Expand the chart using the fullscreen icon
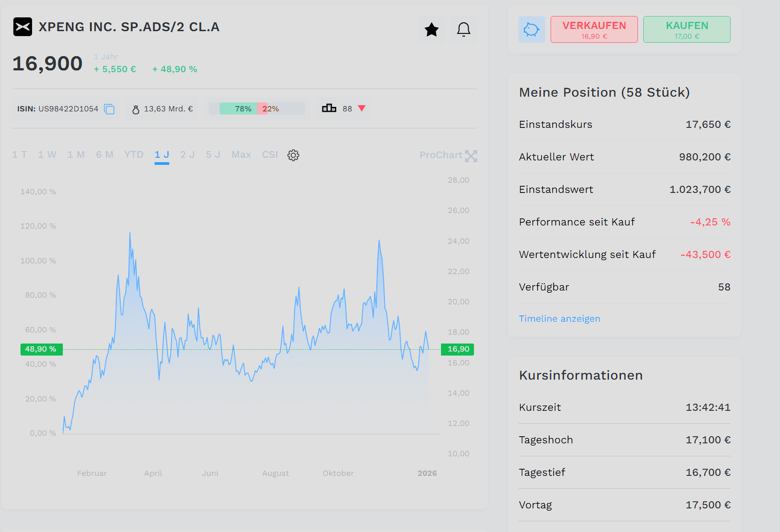The width and height of the screenshot is (780, 532). click(471, 156)
